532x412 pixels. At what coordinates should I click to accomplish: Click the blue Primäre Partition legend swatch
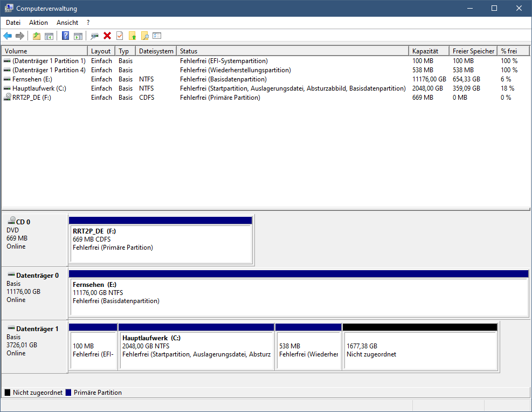tap(68, 392)
